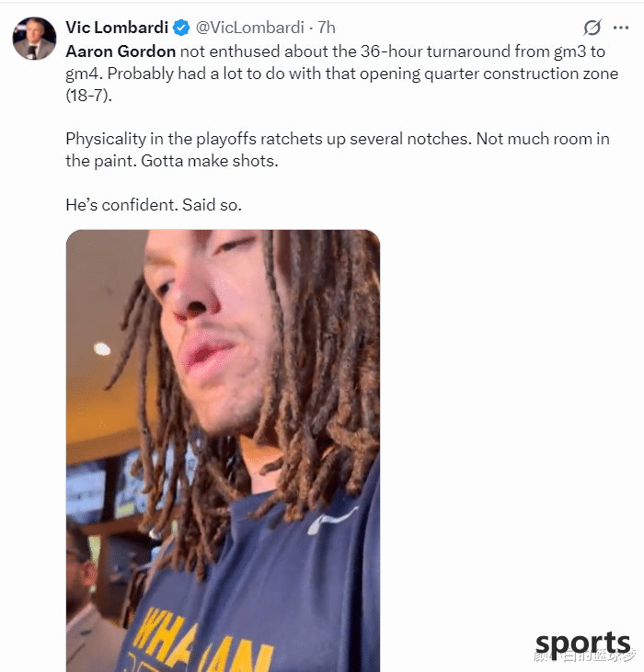Image resolution: width=644 pixels, height=672 pixels.
Task: Open the three-dot more options menu
Action: pyautogui.click(x=621, y=28)
